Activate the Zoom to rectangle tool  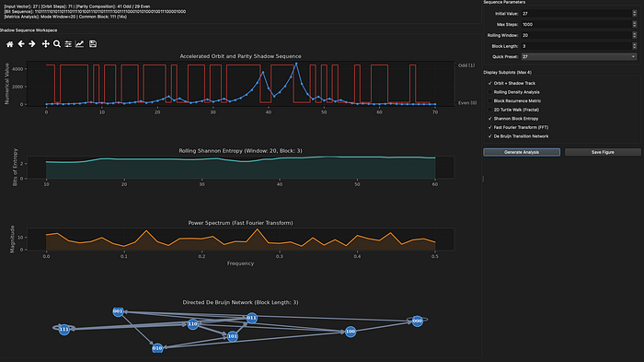click(57, 44)
